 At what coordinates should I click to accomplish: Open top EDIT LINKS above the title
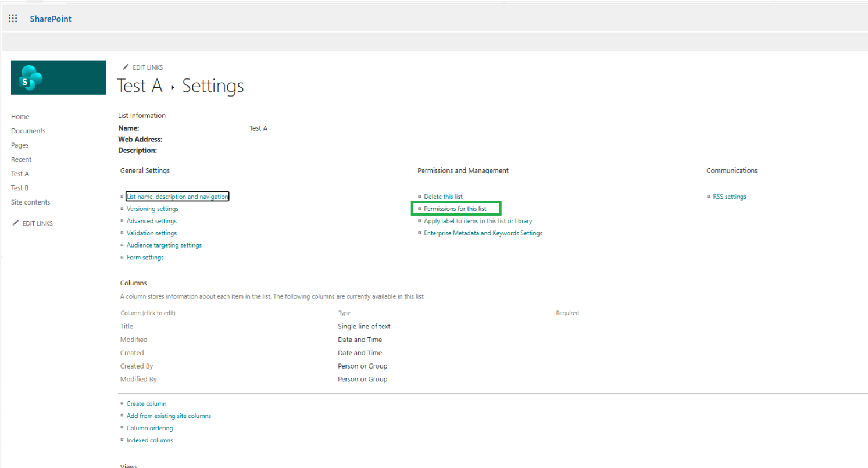[148, 67]
